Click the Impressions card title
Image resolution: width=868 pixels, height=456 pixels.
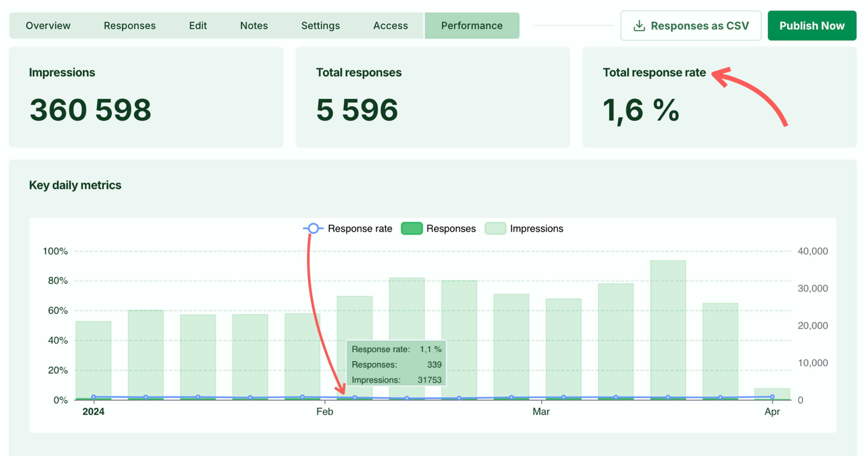point(62,73)
